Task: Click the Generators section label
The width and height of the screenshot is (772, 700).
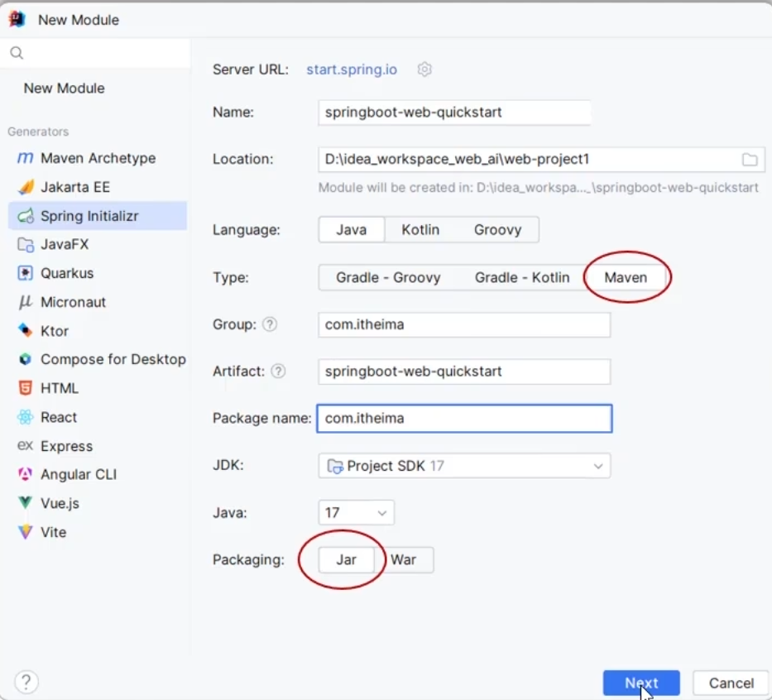Action: [38, 132]
